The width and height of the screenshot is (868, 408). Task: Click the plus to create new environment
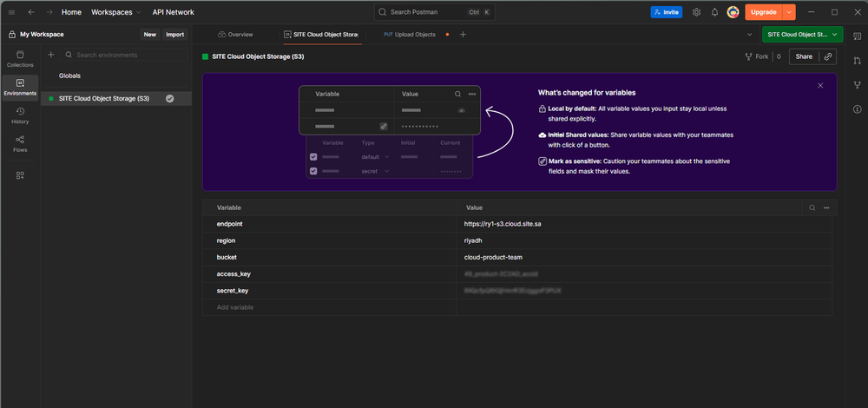[51, 55]
